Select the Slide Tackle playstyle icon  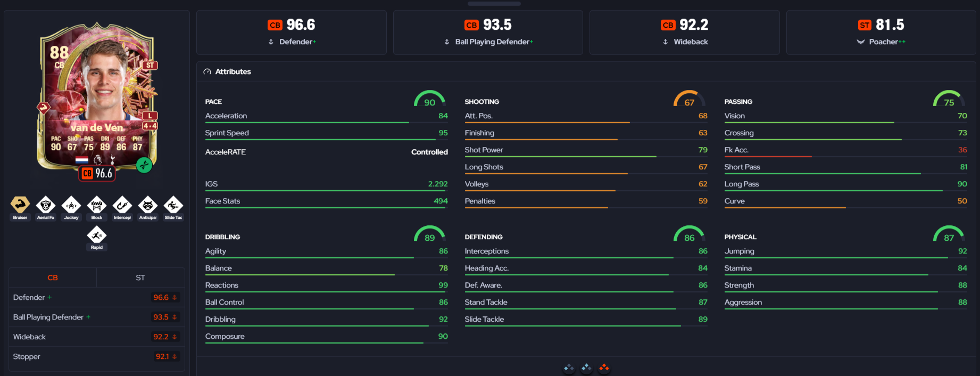173,205
